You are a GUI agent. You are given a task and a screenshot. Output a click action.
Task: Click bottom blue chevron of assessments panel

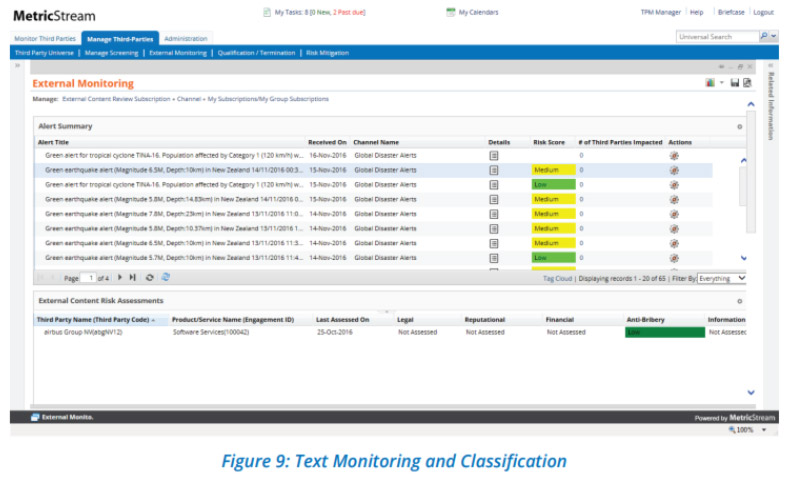click(751, 392)
